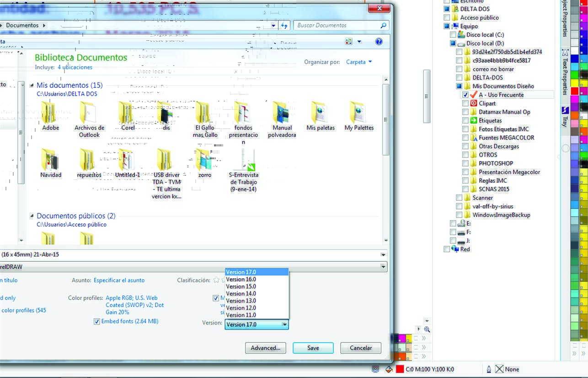Open the fondos presentacion folder

244,123
